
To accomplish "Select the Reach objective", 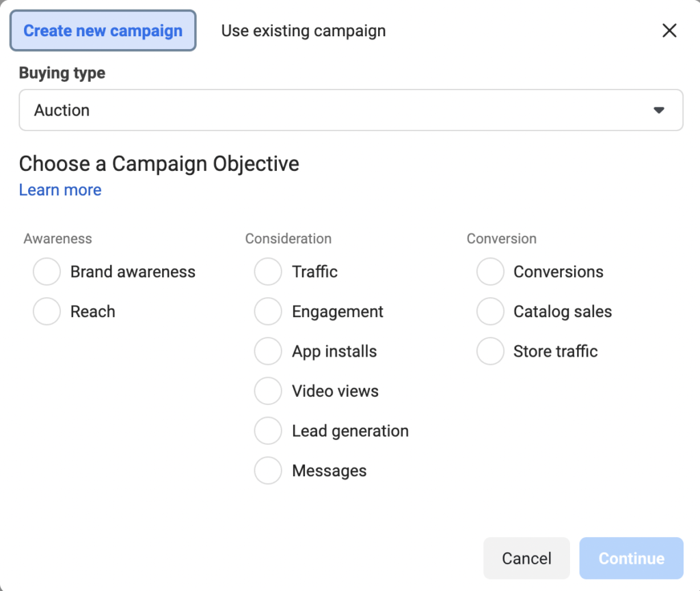I will pyautogui.click(x=46, y=311).
